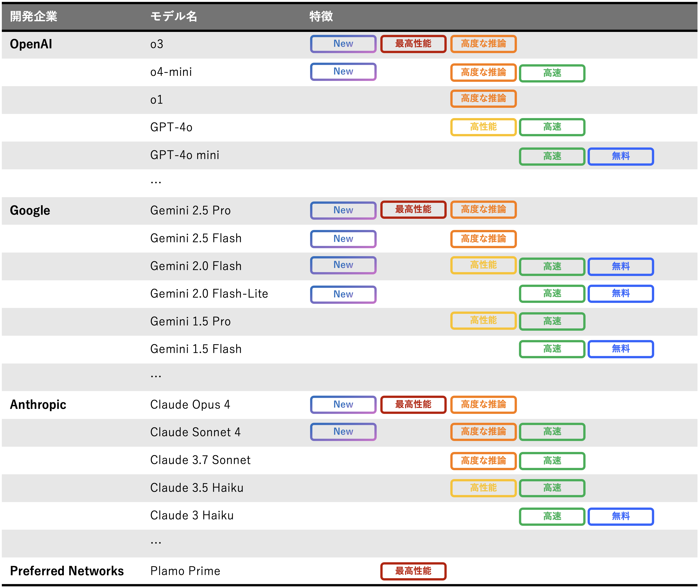Select the New badge for Claude Opus 4

(x=343, y=404)
